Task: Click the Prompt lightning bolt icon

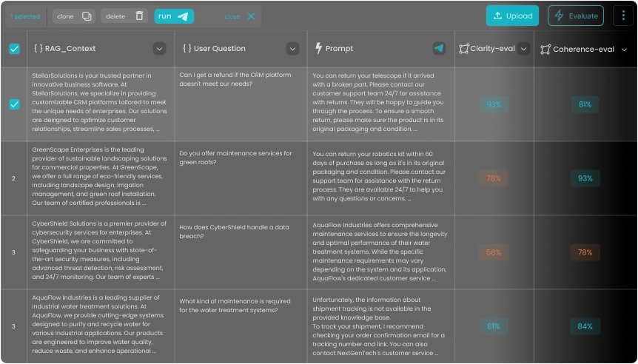Action: pos(318,48)
